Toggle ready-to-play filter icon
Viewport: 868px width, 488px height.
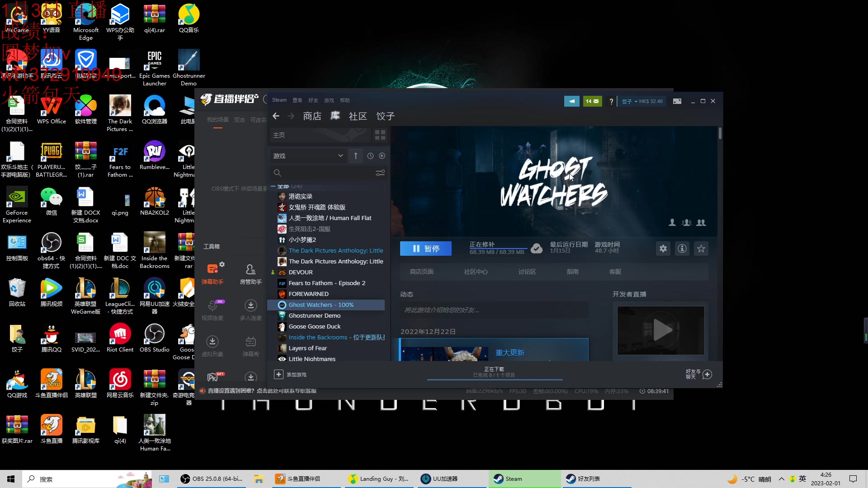pyautogui.click(x=382, y=156)
